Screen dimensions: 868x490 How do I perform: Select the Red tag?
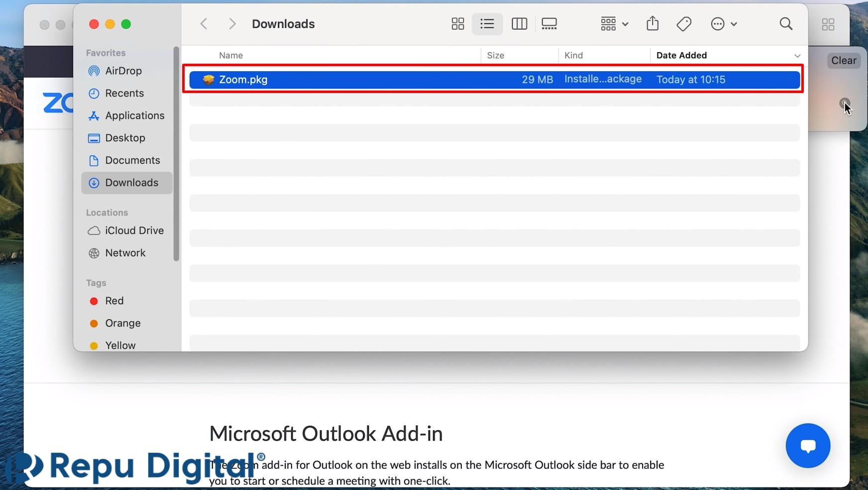tap(114, 300)
